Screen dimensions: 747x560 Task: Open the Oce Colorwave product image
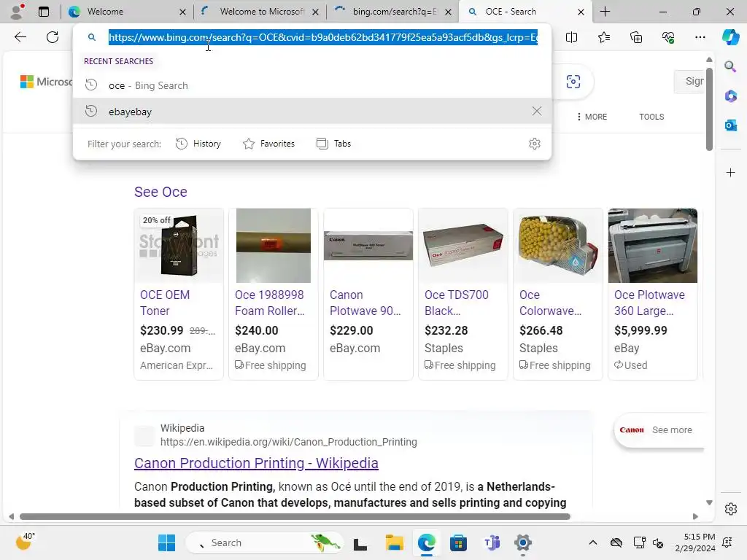(x=558, y=246)
